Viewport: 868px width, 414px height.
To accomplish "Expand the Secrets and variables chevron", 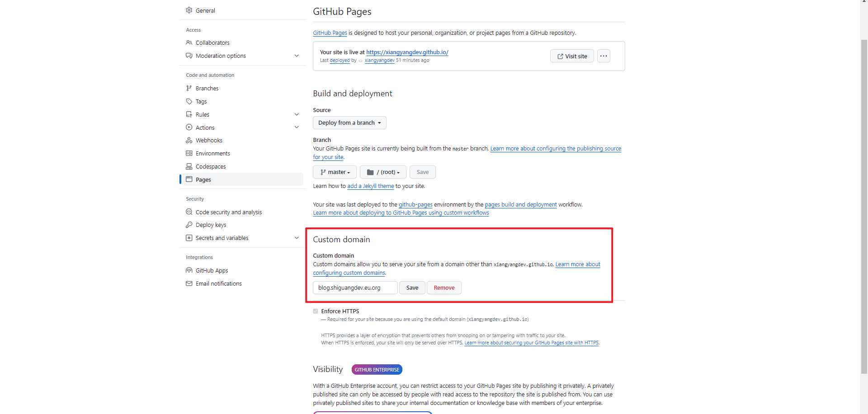I will [297, 238].
